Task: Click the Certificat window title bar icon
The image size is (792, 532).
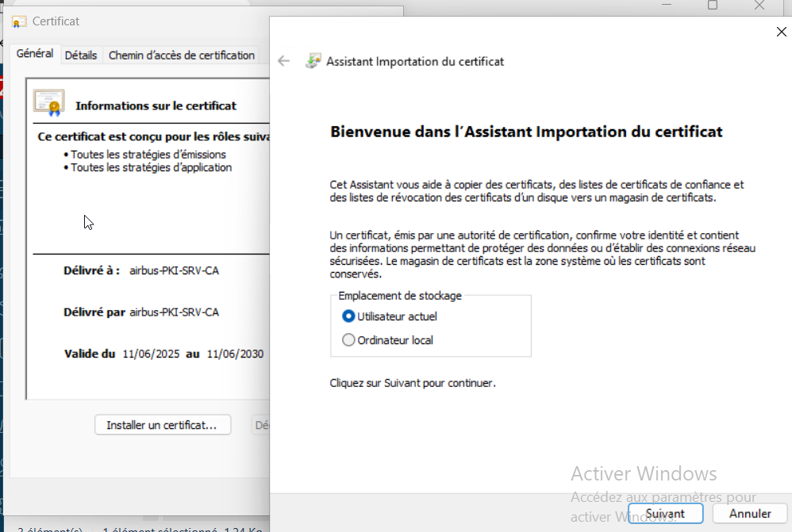Action: pyautogui.click(x=20, y=21)
